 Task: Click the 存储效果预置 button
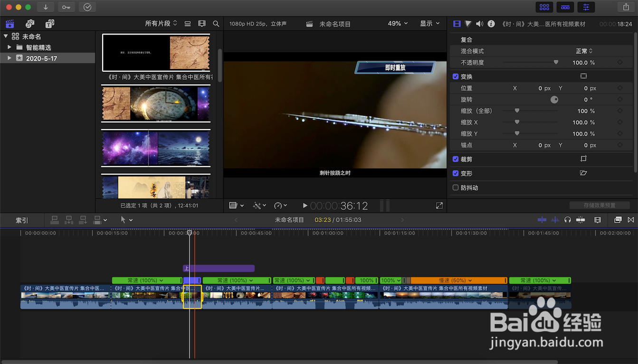pyautogui.click(x=600, y=205)
